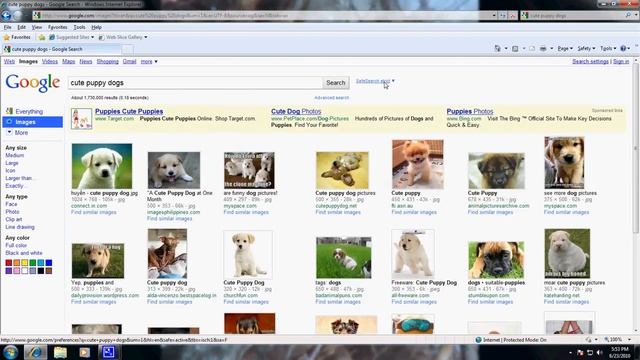Open the Help menu
The height and width of the screenshot is (360, 640).
coord(96,27)
